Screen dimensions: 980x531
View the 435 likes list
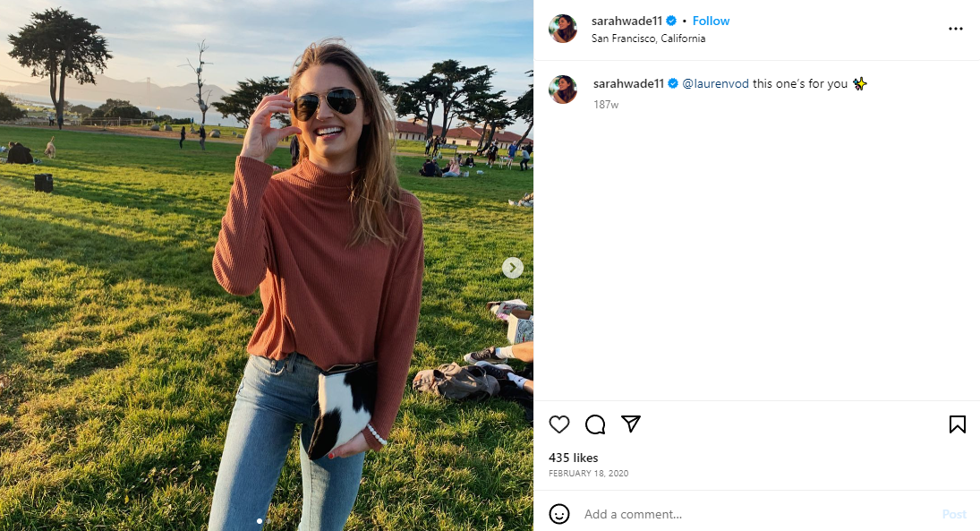point(573,458)
